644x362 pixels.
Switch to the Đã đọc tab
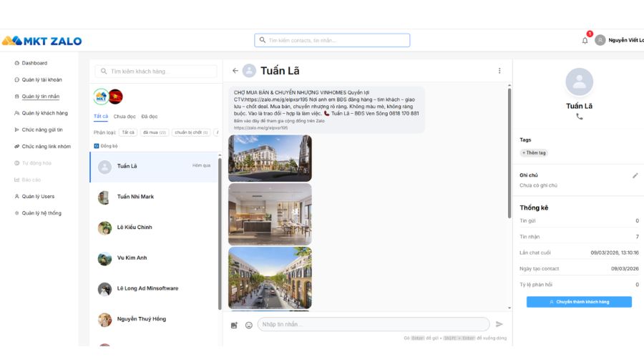click(x=150, y=116)
